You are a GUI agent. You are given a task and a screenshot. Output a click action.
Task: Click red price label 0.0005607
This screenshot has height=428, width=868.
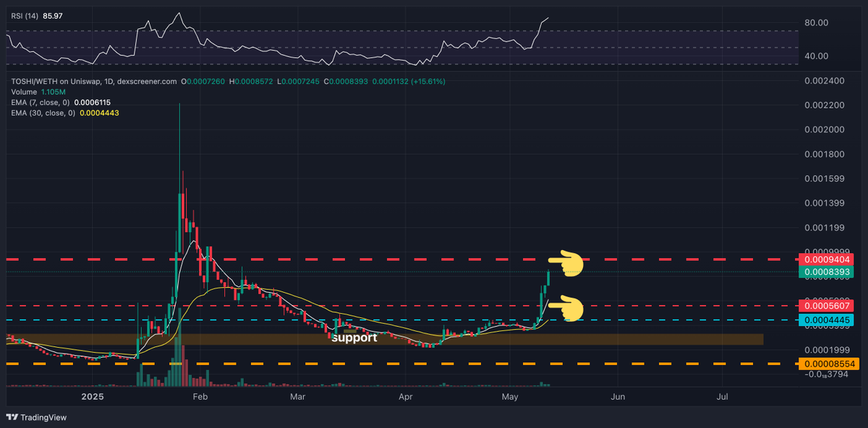tap(826, 306)
